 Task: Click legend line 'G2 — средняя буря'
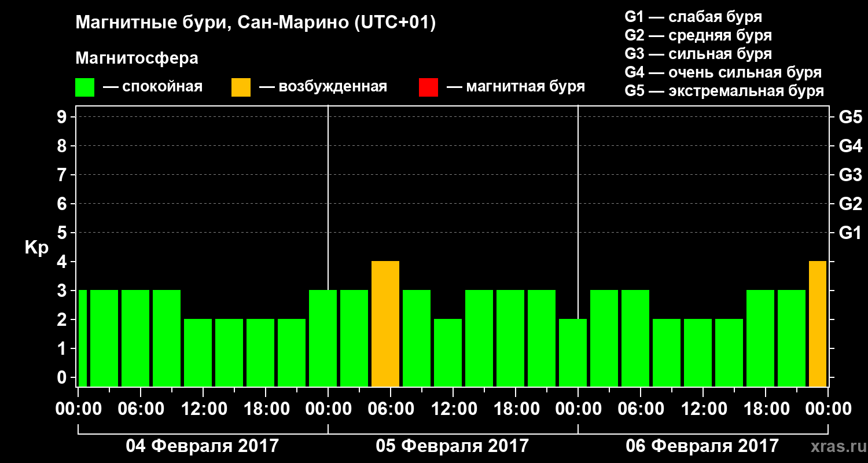(x=698, y=35)
